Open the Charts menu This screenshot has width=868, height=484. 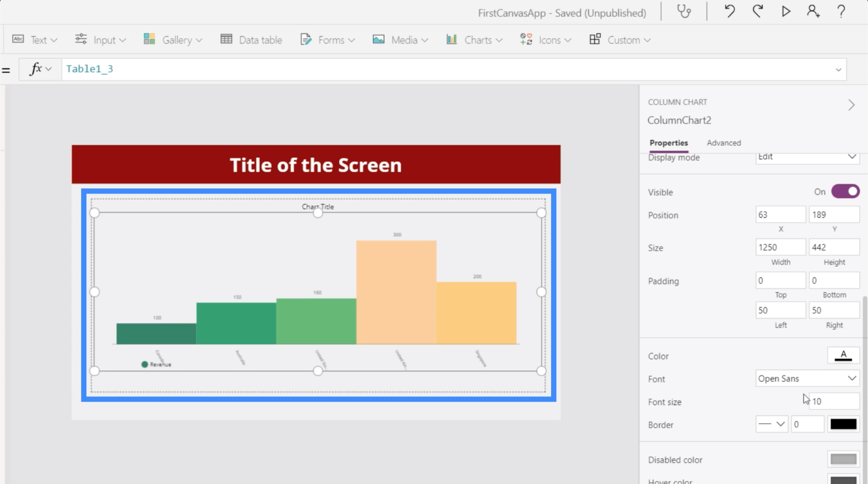point(474,40)
